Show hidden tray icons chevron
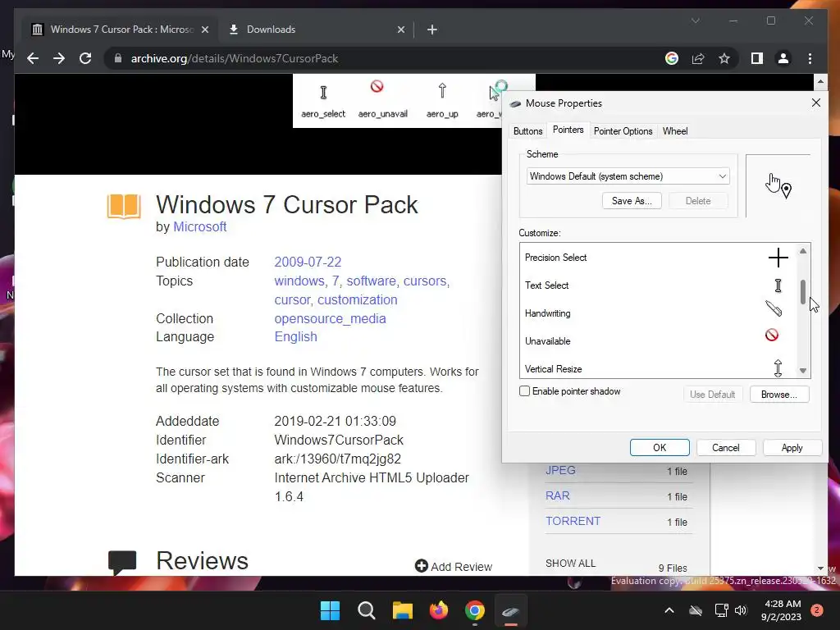Viewport: 840px width, 630px height. [669, 610]
